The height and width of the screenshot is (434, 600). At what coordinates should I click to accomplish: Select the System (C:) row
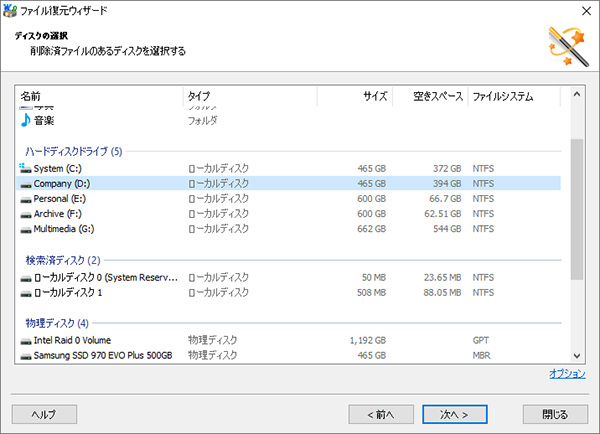pyautogui.click(x=289, y=168)
